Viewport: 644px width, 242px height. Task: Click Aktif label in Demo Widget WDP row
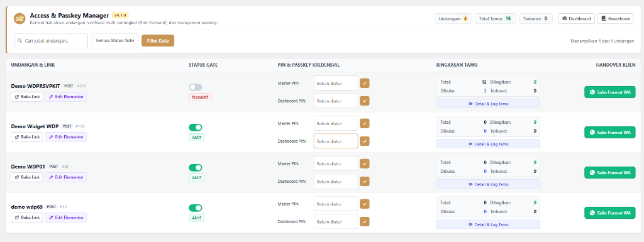coord(196,137)
